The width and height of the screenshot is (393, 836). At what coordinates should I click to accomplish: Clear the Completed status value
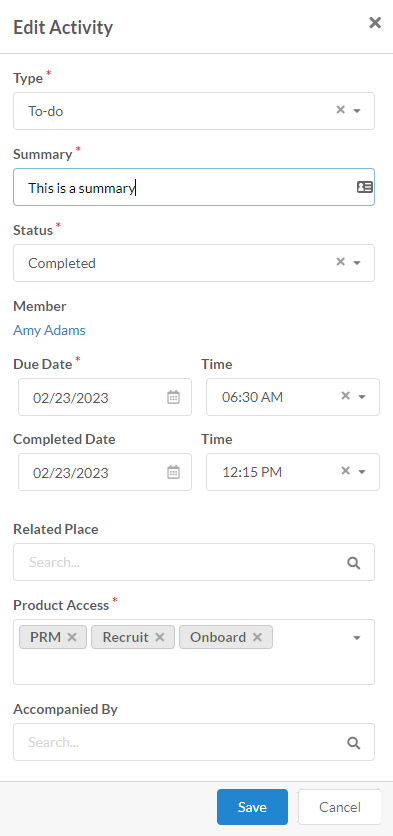pyautogui.click(x=340, y=262)
